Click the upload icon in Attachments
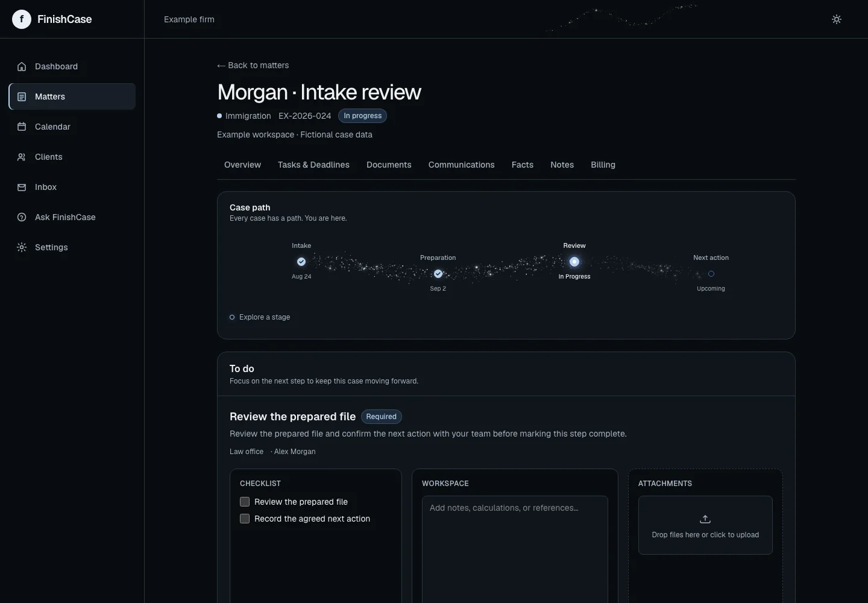Viewport: 868px width, 603px height. pos(705,519)
